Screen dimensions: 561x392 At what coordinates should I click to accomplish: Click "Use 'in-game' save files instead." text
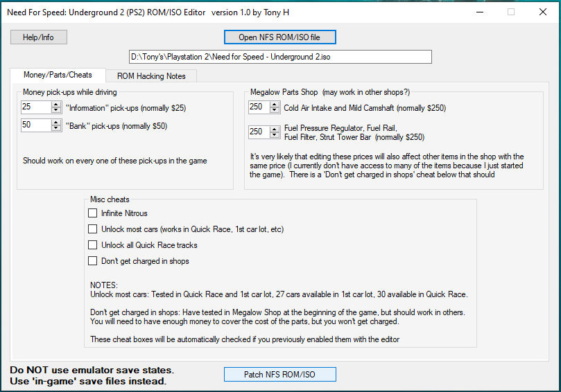click(x=88, y=382)
